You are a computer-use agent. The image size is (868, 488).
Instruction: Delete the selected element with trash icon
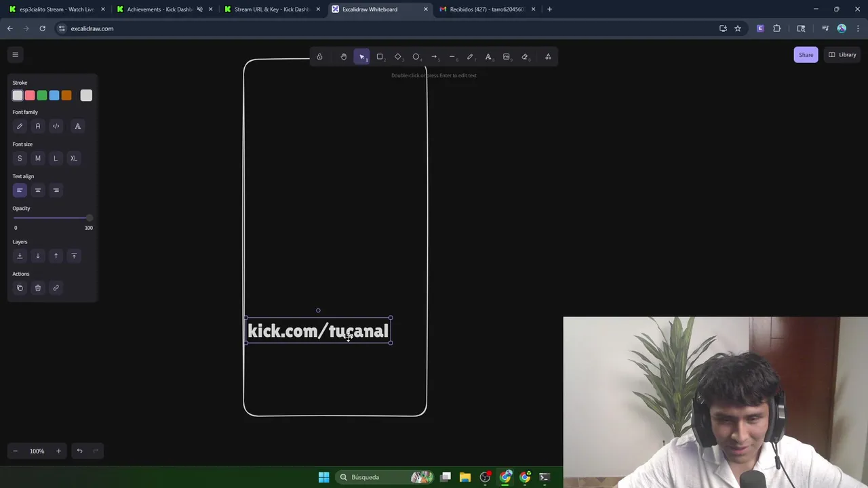coord(38,288)
